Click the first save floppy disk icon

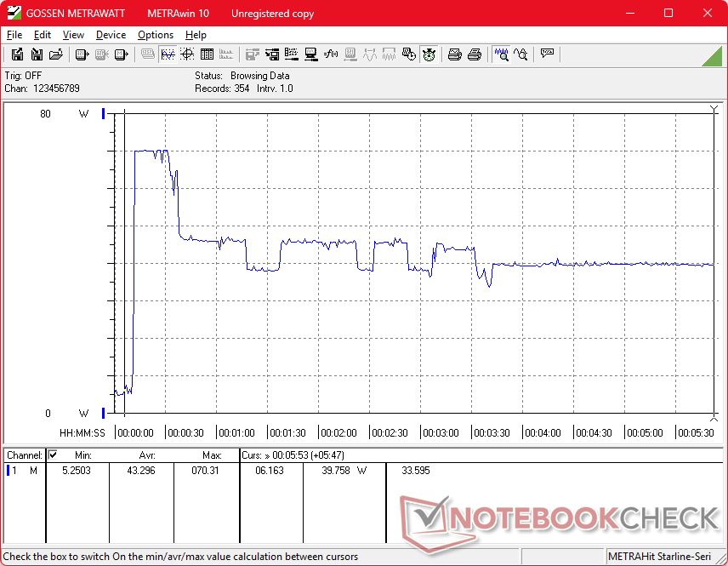tap(17, 54)
